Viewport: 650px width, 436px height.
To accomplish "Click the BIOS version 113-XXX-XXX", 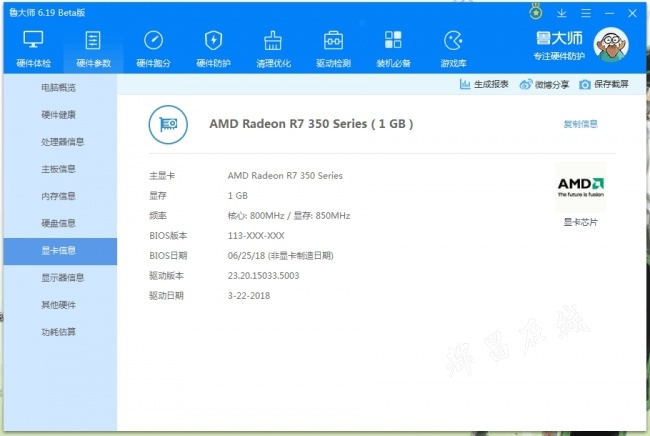I will pyautogui.click(x=256, y=236).
